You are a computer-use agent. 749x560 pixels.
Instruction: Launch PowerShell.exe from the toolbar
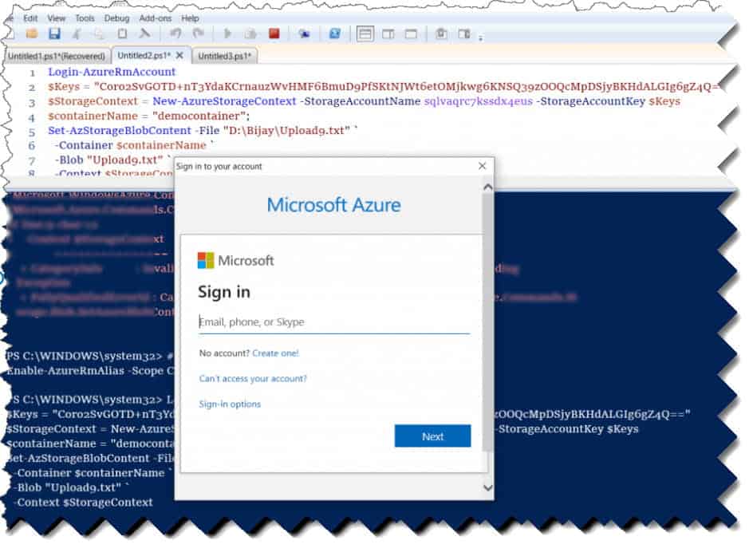click(335, 34)
